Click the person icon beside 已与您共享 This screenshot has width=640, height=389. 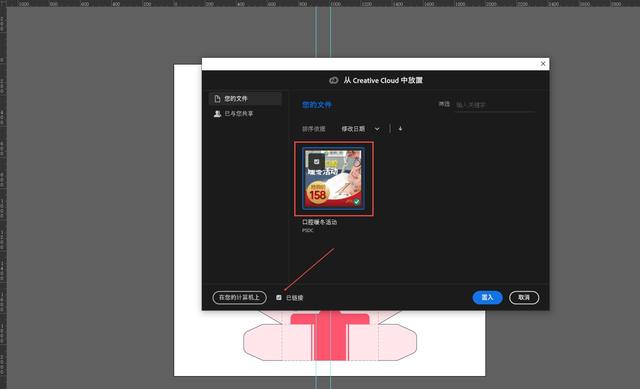[x=217, y=113]
